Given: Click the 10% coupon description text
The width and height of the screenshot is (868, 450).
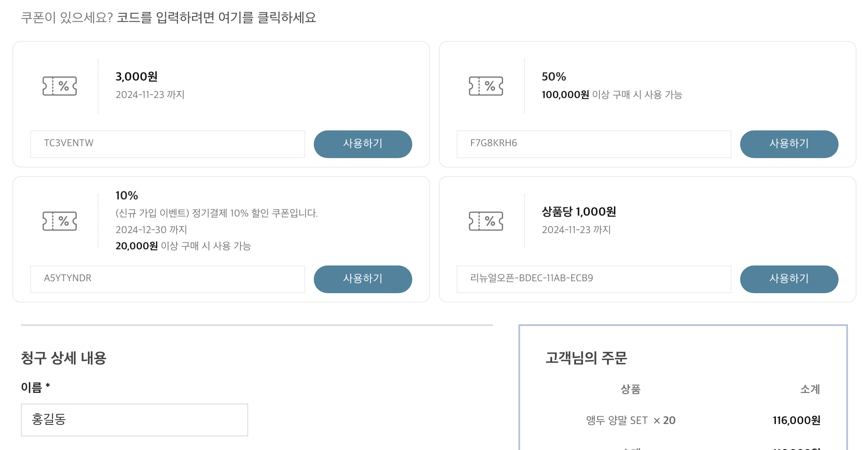Looking at the screenshot, I should click(217, 213).
